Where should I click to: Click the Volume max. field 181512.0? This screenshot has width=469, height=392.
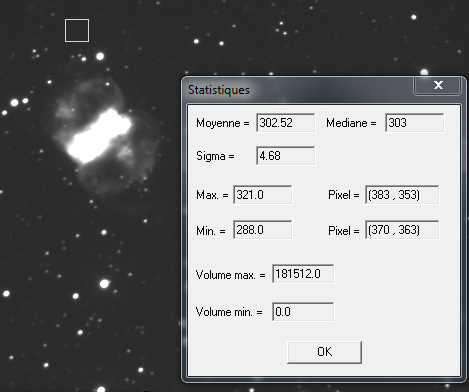click(303, 274)
